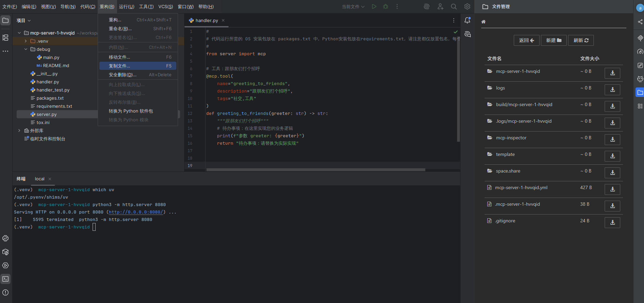Click the home icon in file manager
Screen dimensions: 644x303
[x=484, y=22]
